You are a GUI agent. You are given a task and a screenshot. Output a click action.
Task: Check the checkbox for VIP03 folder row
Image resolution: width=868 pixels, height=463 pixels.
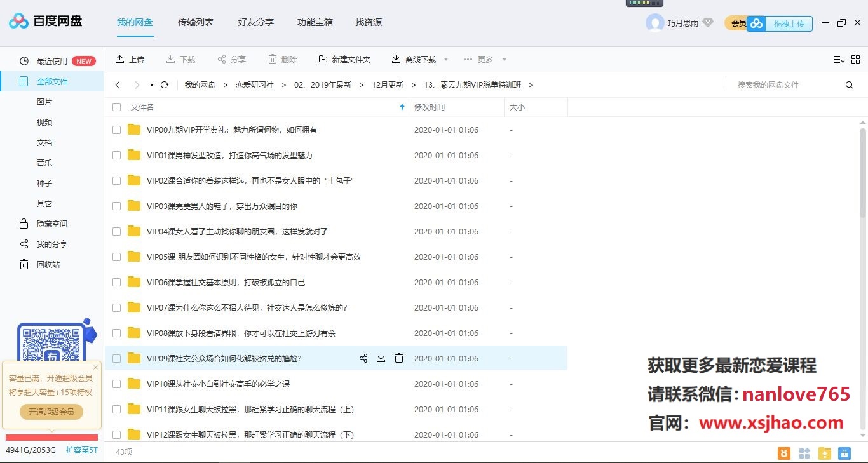(x=116, y=206)
